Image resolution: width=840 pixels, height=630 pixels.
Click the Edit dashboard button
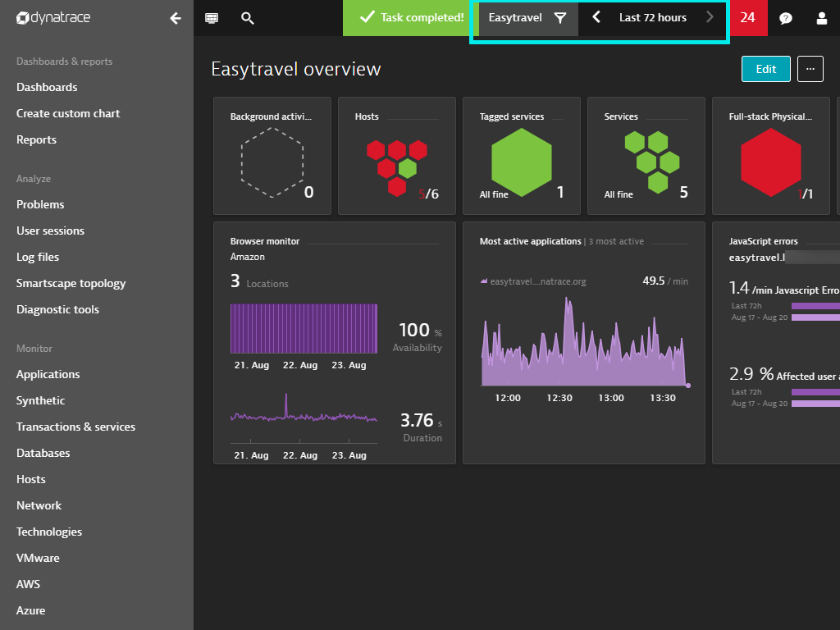[765, 70]
